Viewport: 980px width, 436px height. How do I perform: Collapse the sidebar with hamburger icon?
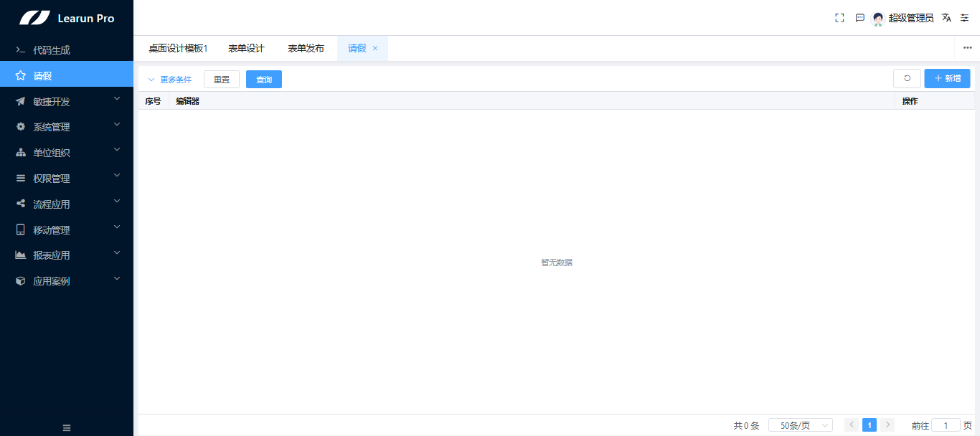tap(67, 427)
